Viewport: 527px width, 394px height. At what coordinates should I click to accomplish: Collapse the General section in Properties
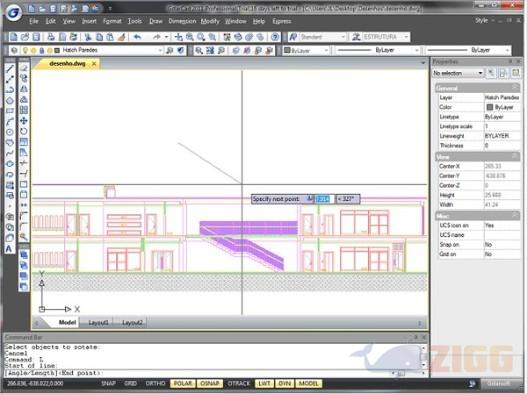[514, 88]
